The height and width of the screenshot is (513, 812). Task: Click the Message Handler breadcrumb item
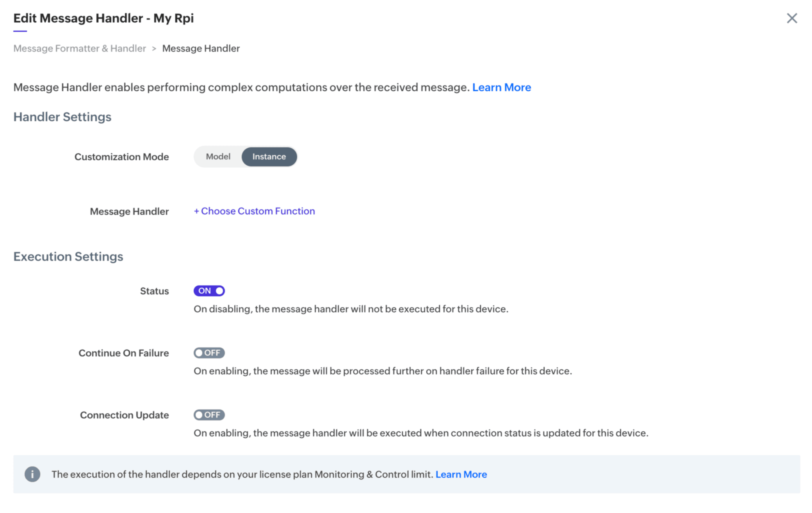201,48
